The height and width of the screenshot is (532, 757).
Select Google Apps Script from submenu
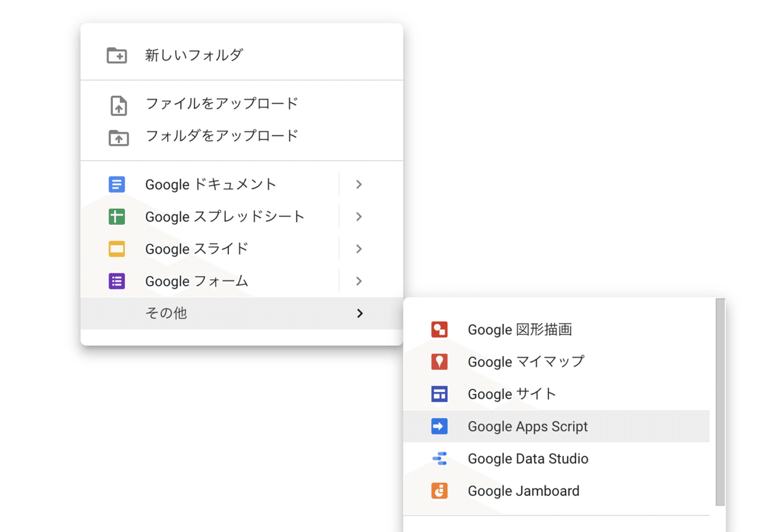click(527, 427)
